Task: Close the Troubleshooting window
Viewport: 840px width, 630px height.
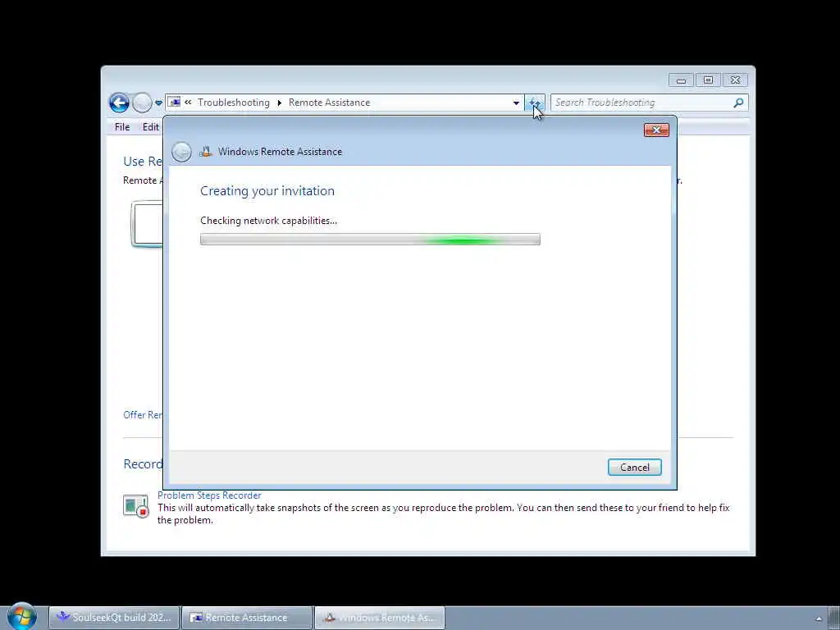Action: pos(736,80)
